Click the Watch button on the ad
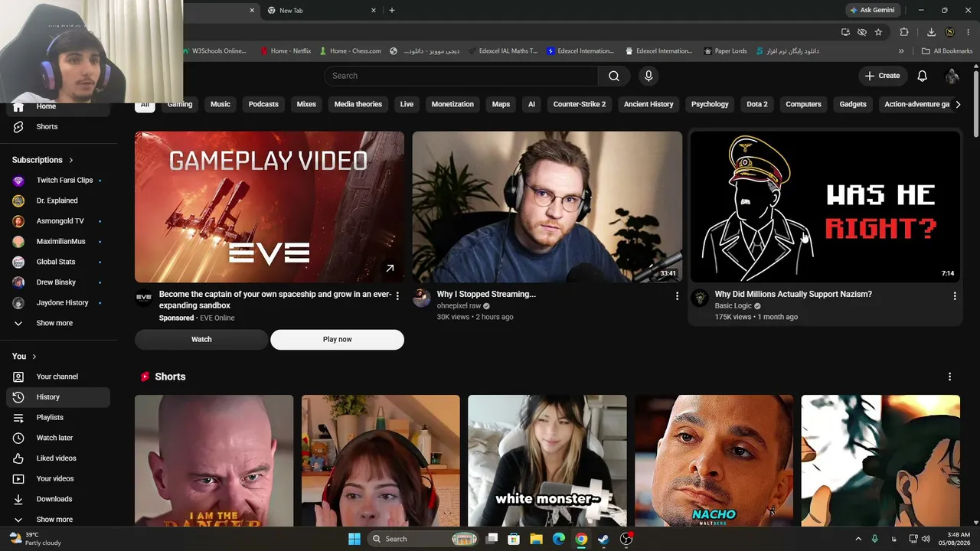980x551 pixels. tap(201, 339)
